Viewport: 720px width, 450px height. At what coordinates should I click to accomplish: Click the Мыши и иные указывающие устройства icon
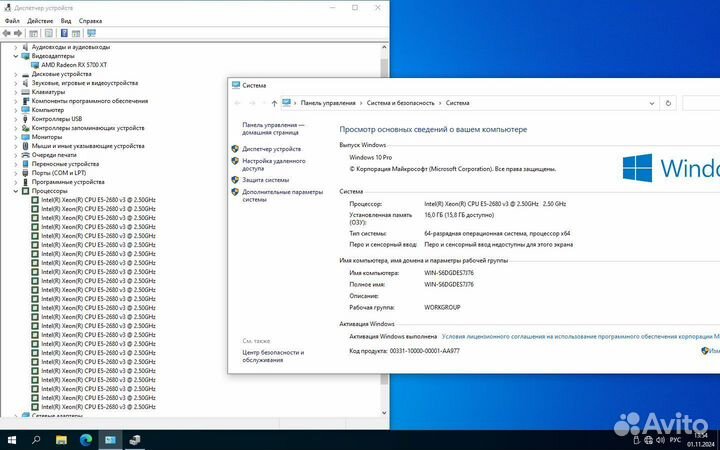tap(25, 146)
